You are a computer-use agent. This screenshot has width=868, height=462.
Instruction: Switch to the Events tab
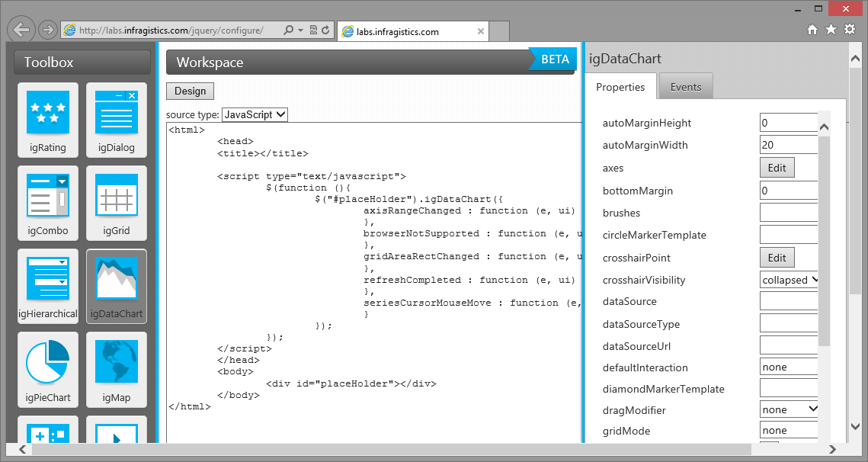(x=685, y=87)
